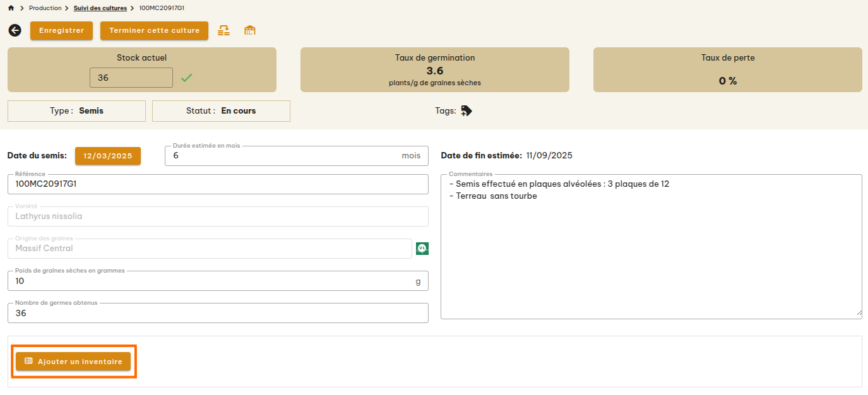Click the Stock actuel input field
Image resolution: width=868 pixels, height=395 pixels.
tap(131, 78)
